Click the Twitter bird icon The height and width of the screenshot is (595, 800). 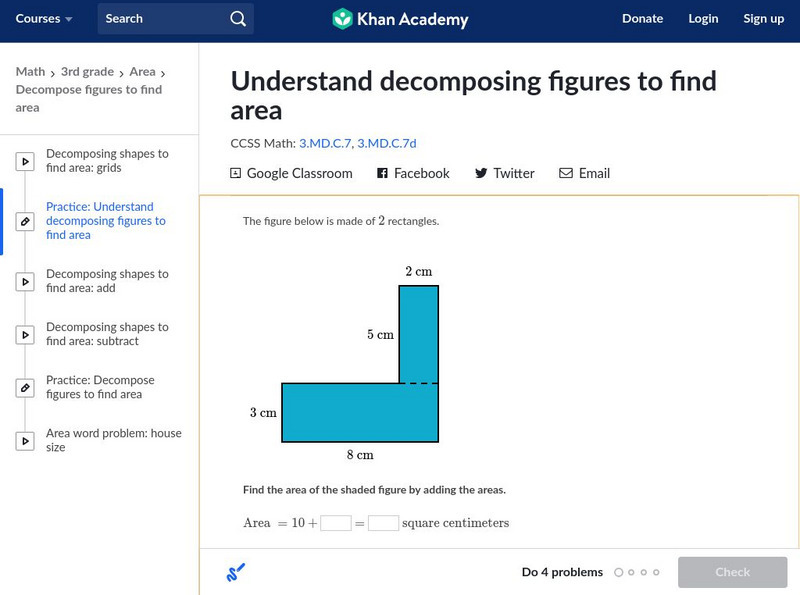(481, 173)
